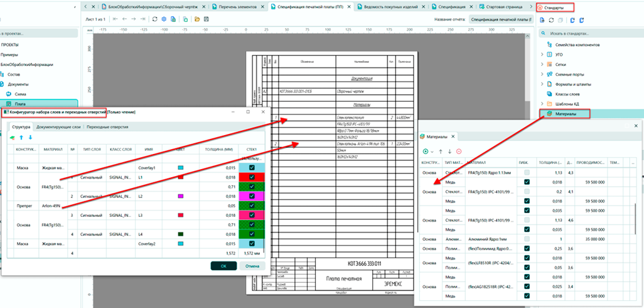
Task: Select Плата in the project tree
Action: (19, 104)
